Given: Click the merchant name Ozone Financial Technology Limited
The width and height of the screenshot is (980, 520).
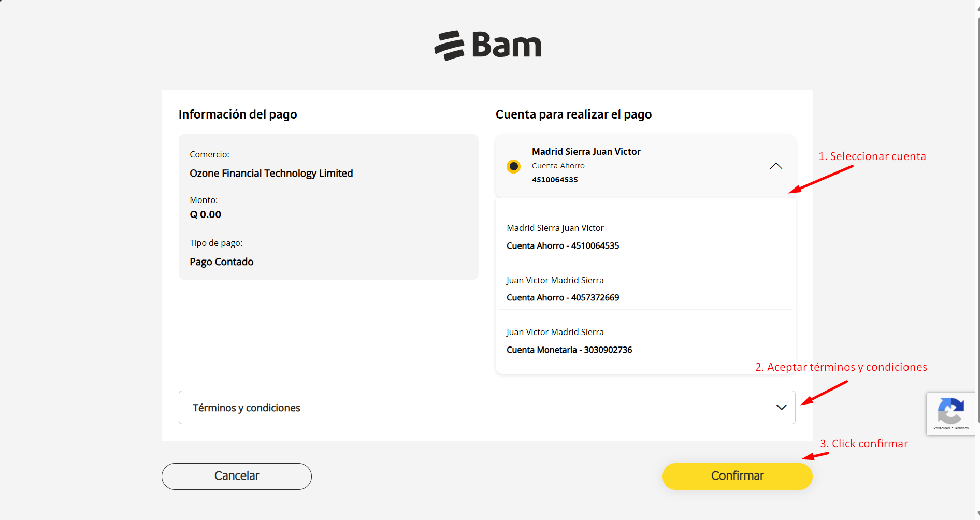Looking at the screenshot, I should click(271, 174).
